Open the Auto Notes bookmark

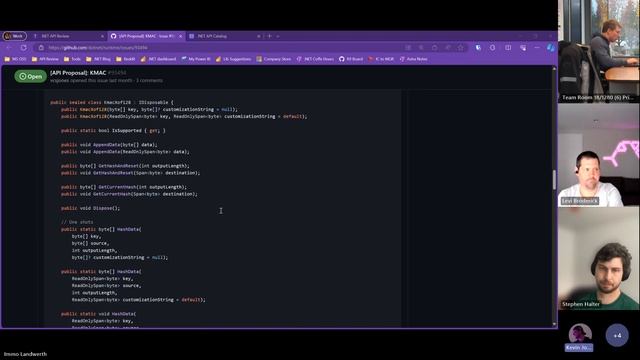pyautogui.click(x=413, y=59)
